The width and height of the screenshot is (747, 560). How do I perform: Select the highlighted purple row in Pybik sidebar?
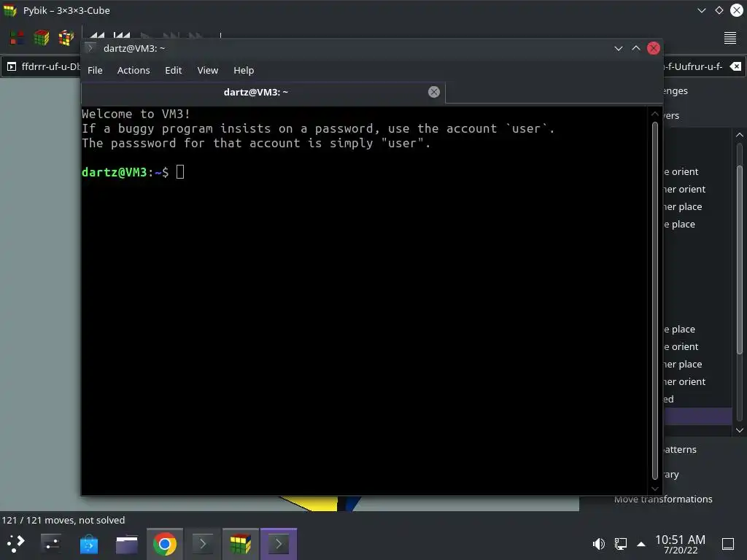coord(697,416)
